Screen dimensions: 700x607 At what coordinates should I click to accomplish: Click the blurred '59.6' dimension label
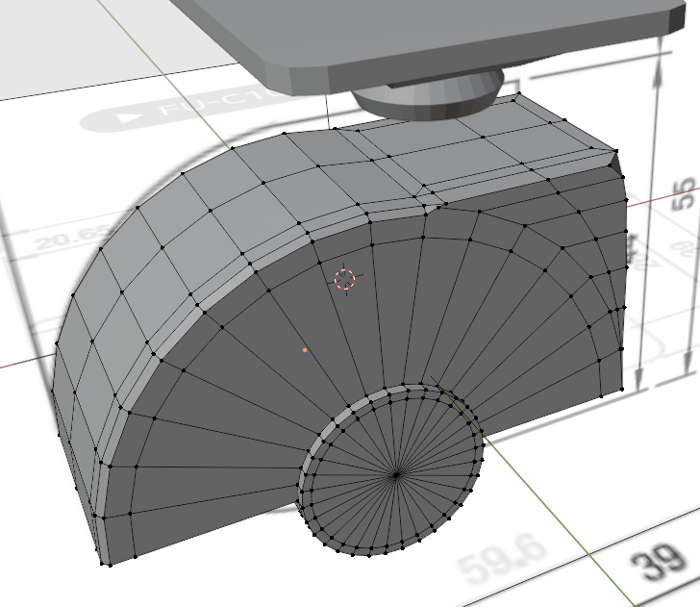pyautogui.click(x=501, y=559)
